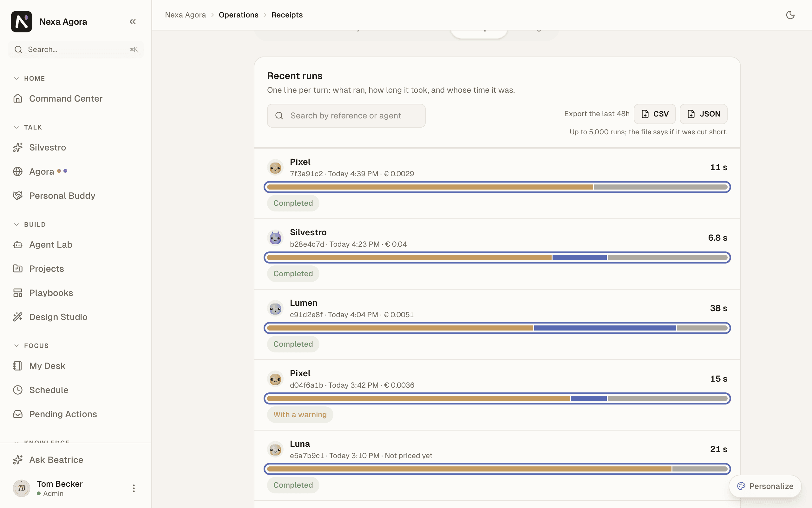Select Silvestro run b28e4c7d timing bar
812x508 pixels.
point(497,257)
